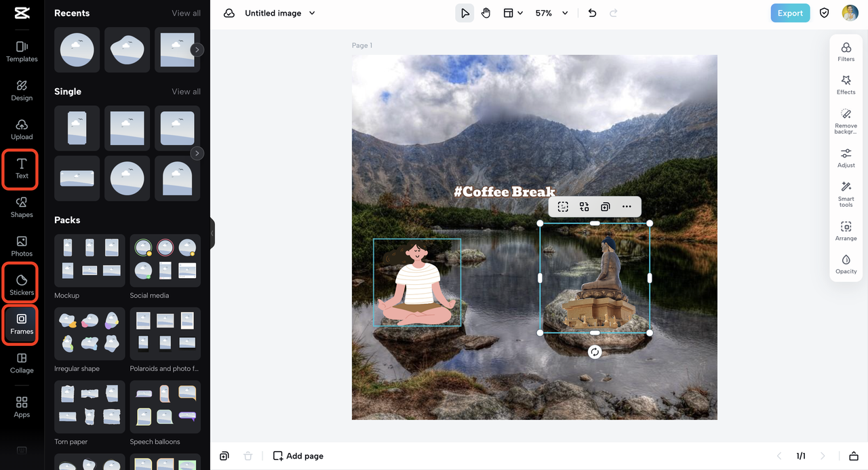Select the Buddha statue image
The width and height of the screenshot is (868, 470).
click(595, 277)
